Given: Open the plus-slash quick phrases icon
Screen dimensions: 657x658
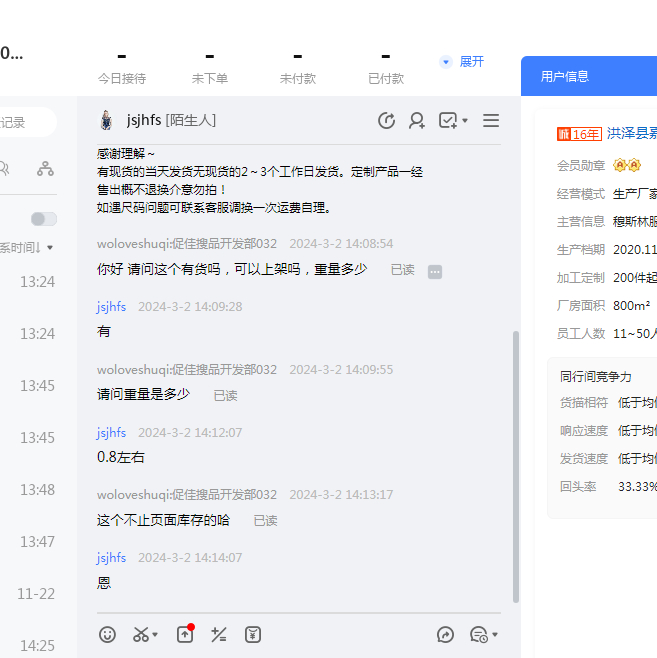Looking at the screenshot, I should click(x=219, y=634).
